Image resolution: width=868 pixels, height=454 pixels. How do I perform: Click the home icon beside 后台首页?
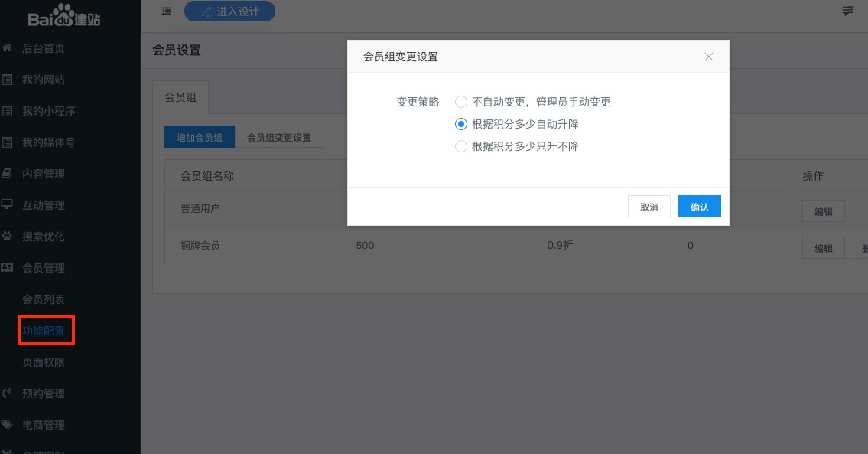tap(8, 48)
